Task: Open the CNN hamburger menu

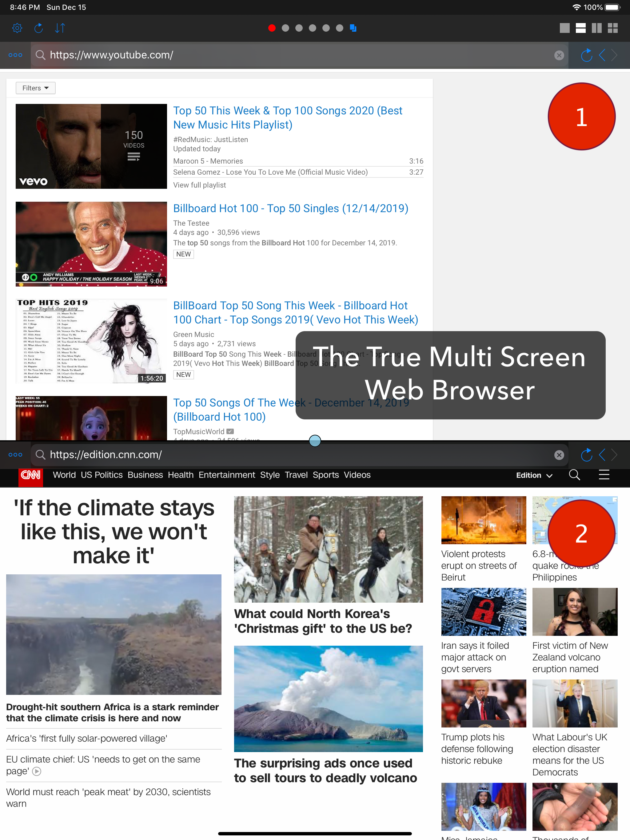Action: (604, 475)
